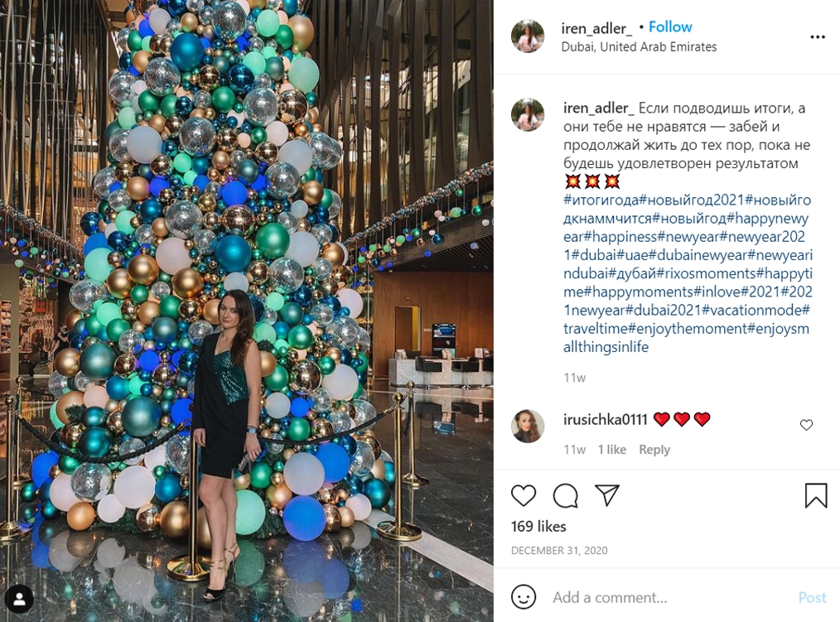This screenshot has height=622, width=840.
Task: View who liked via 1 like
Action: pos(612,450)
